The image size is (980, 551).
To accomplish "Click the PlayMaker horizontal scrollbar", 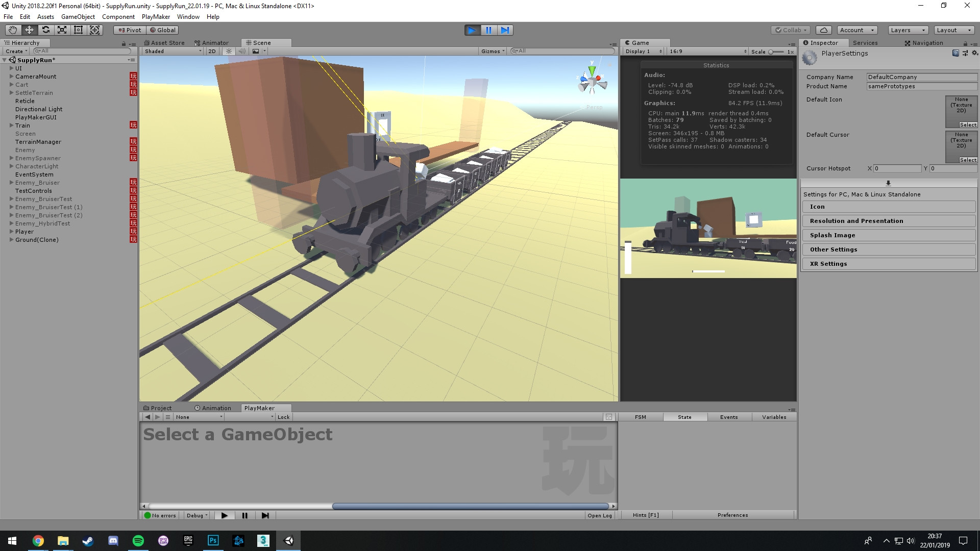I will 470,506.
